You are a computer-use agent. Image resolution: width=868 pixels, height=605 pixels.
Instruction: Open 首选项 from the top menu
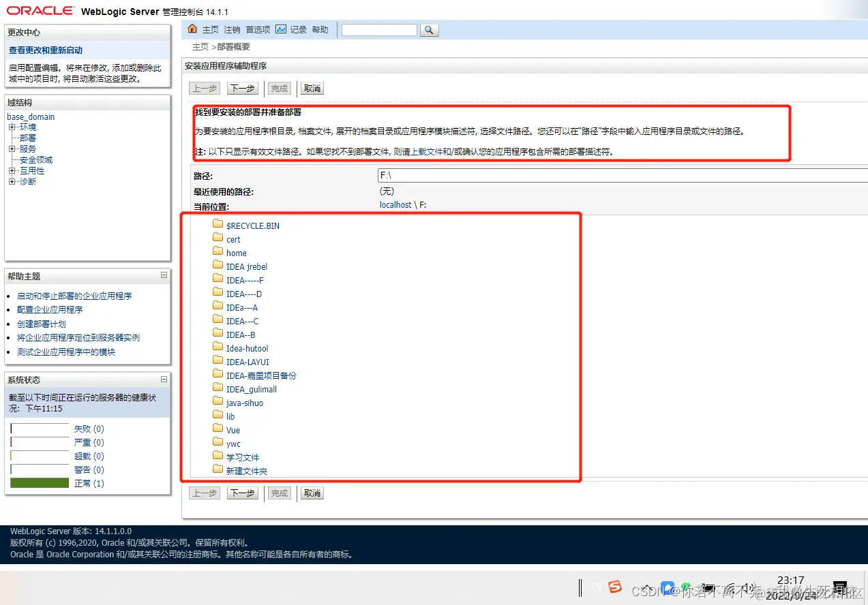[256, 29]
